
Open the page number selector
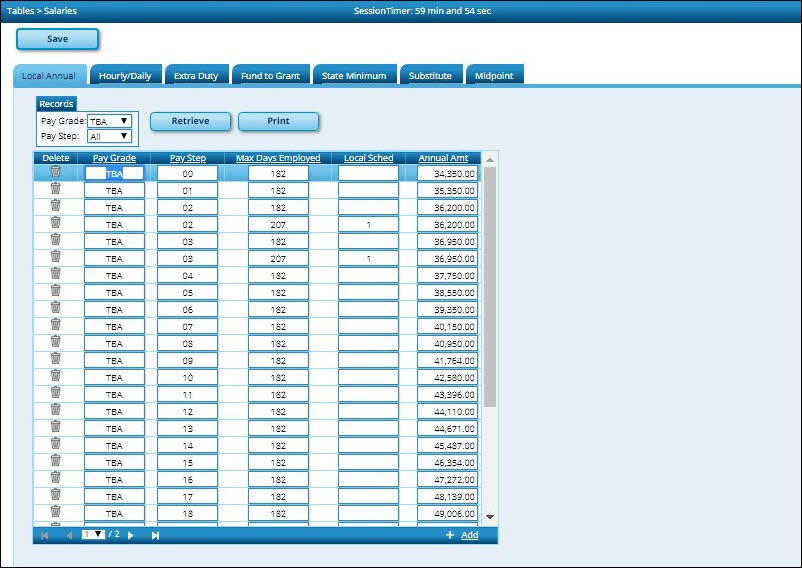(93, 535)
